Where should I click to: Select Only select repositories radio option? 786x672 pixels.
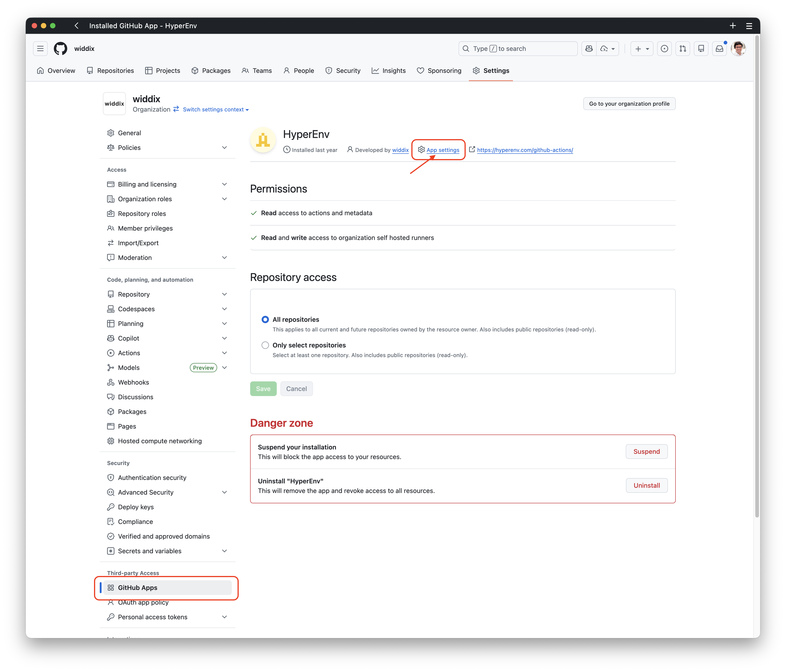(265, 345)
